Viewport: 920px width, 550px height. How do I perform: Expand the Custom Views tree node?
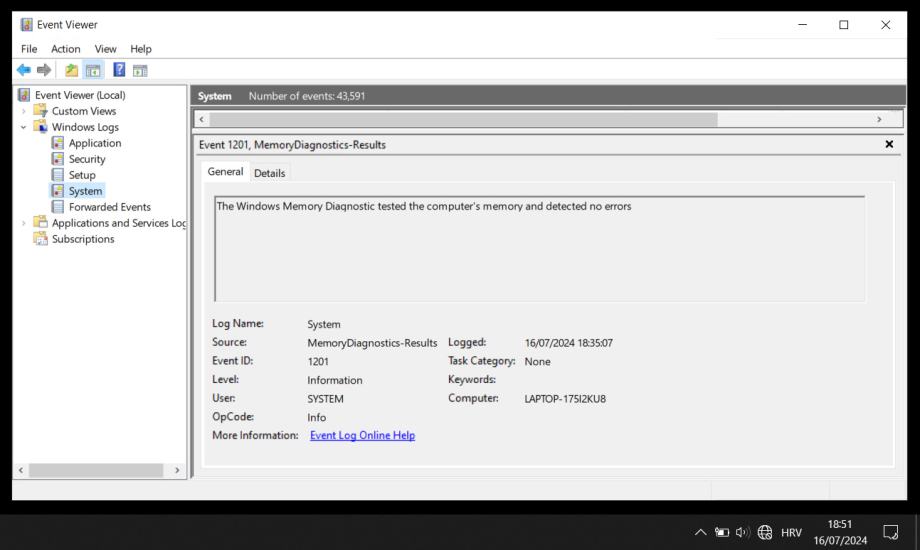(x=24, y=111)
